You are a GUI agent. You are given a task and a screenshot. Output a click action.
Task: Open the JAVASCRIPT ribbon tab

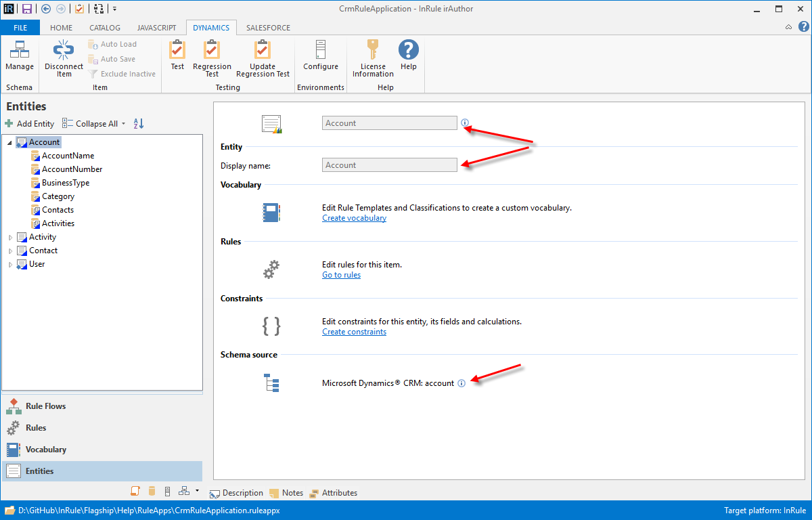(156, 28)
